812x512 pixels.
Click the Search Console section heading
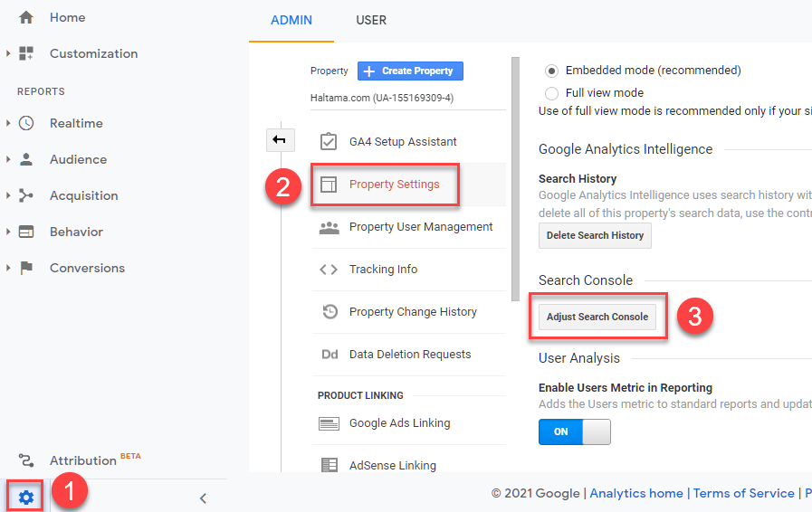click(586, 280)
